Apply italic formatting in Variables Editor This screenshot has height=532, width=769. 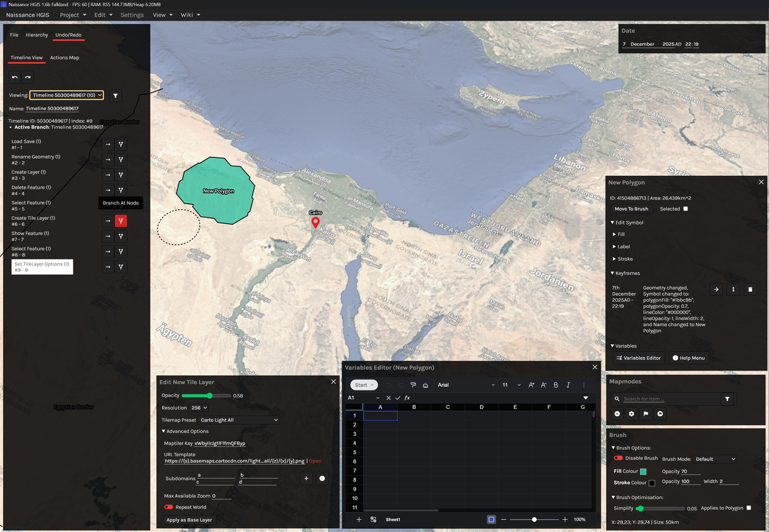568,385
